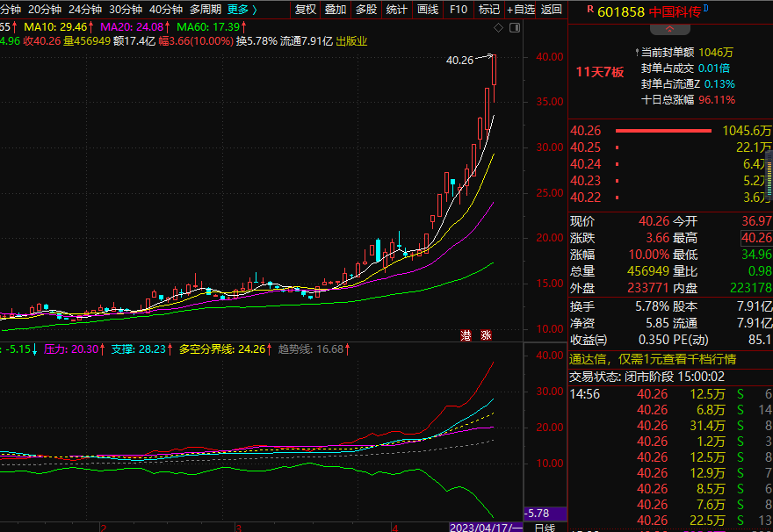The image size is (773, 532).
Task: Switch chart to 20分钟 period
Action: [x=45, y=10]
